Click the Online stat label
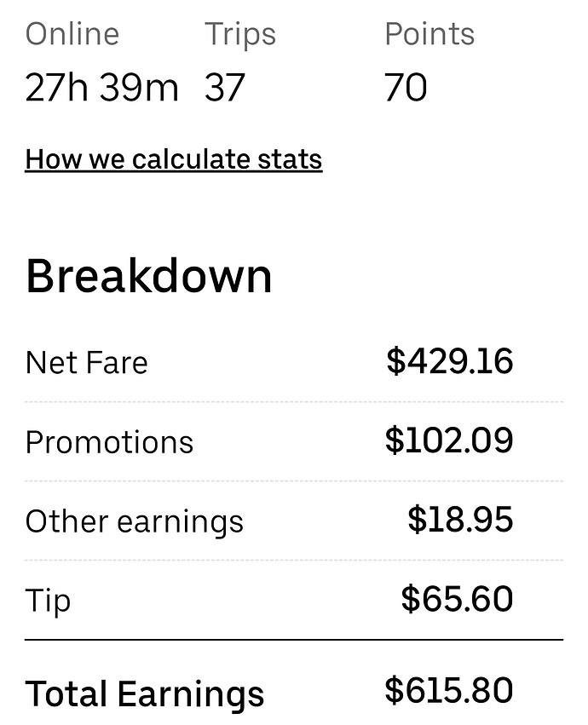This screenshot has height=725, width=588. [72, 34]
